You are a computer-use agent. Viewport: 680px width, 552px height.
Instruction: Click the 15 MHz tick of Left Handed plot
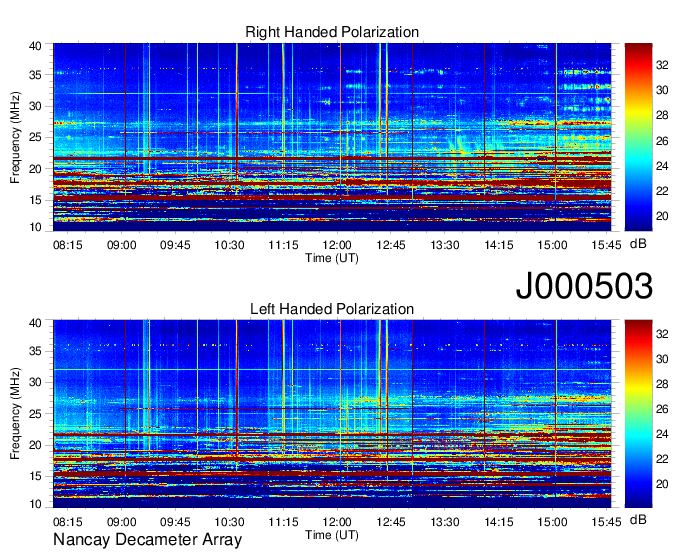click(x=35, y=476)
